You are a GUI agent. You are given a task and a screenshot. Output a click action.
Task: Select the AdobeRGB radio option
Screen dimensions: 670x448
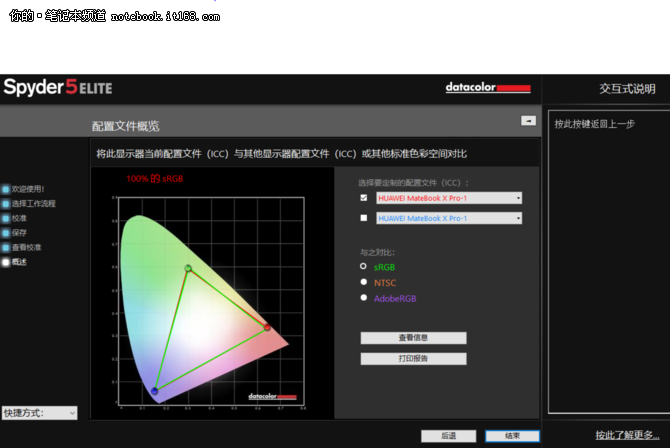pyautogui.click(x=364, y=298)
